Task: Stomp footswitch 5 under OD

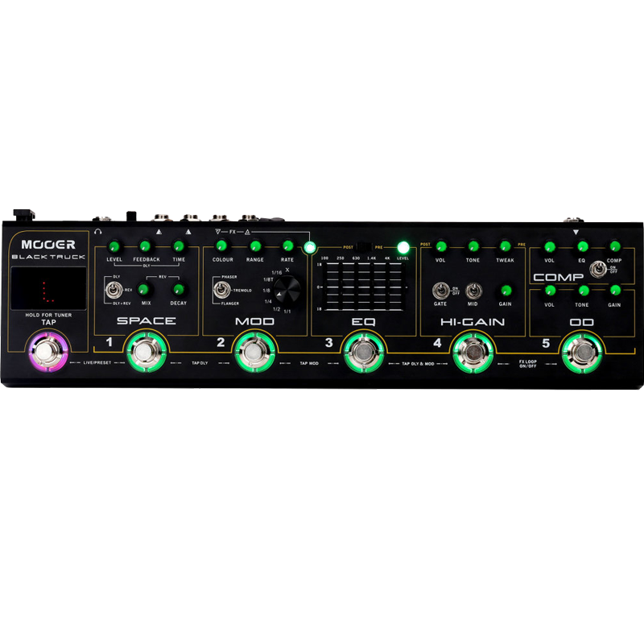Action: [582, 353]
